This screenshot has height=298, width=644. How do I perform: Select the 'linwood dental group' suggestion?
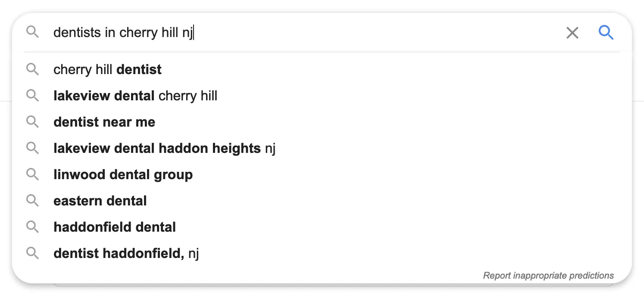point(123,174)
